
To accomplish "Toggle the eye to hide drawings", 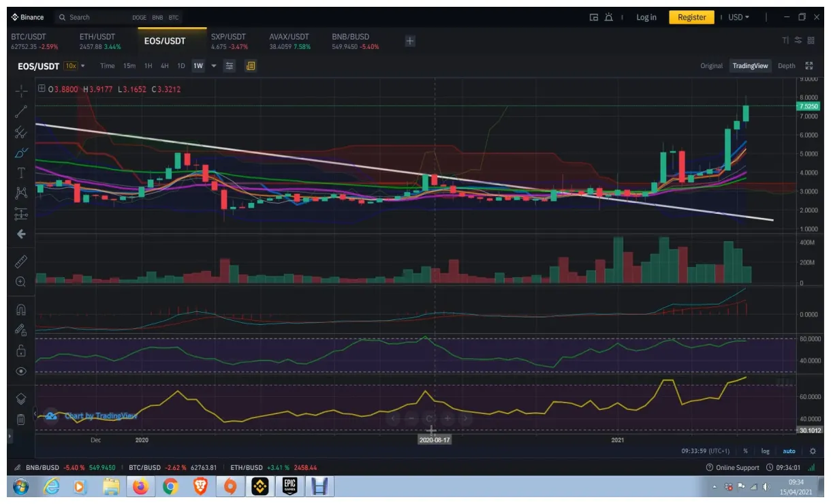I will (22, 371).
